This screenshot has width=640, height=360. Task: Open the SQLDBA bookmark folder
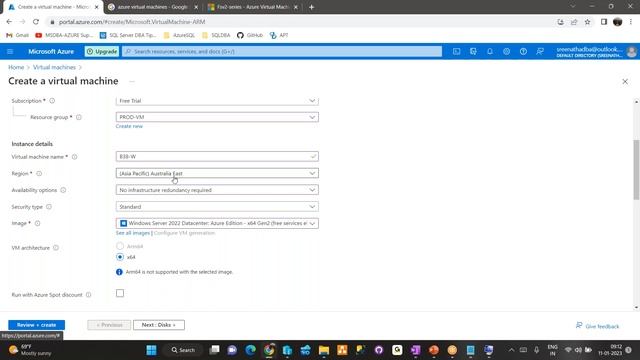pyautogui.click(x=216, y=35)
